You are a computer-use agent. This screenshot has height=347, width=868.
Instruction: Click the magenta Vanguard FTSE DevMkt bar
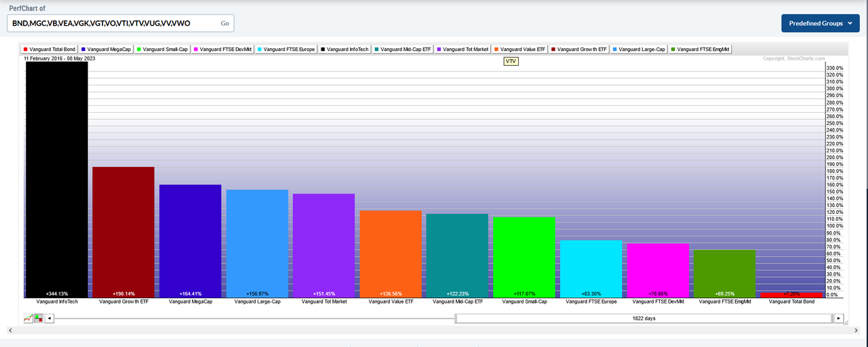[658, 270]
